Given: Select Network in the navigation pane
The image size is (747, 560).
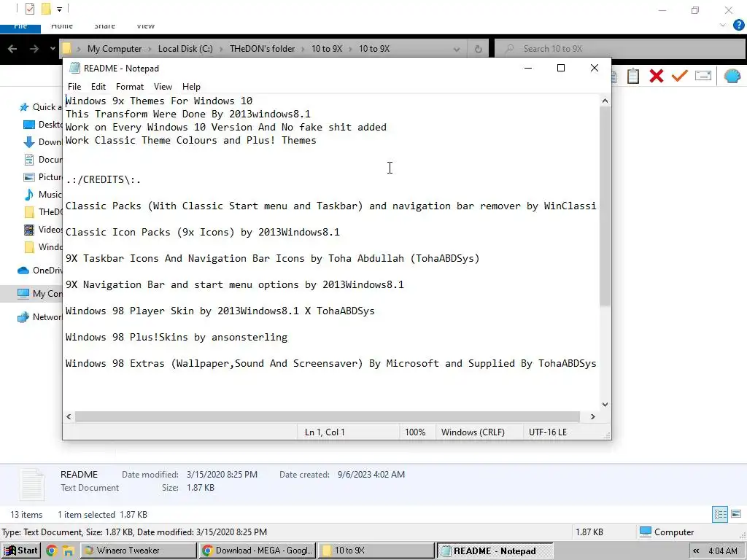Looking at the screenshot, I should click(x=40, y=317).
